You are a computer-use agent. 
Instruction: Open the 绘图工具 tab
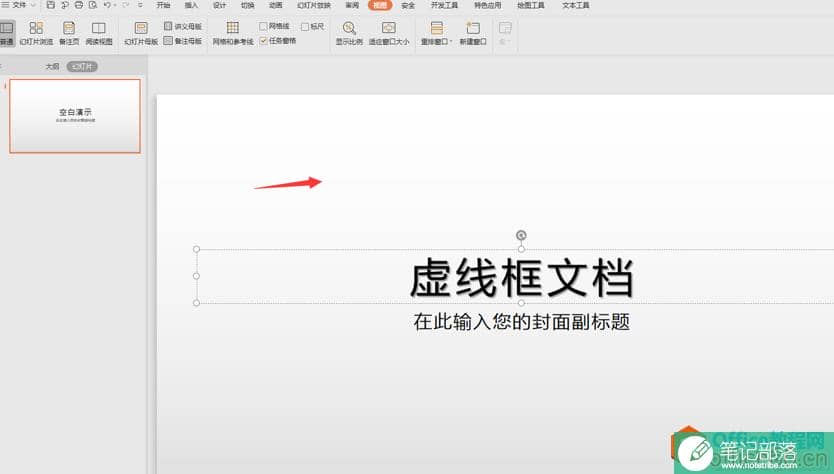coord(531,5)
